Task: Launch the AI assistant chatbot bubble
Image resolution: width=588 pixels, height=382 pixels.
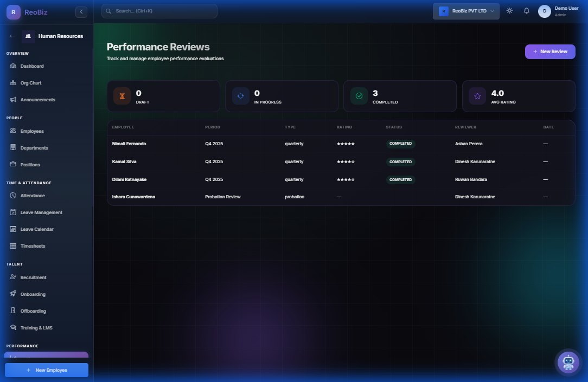Action: coord(568,362)
